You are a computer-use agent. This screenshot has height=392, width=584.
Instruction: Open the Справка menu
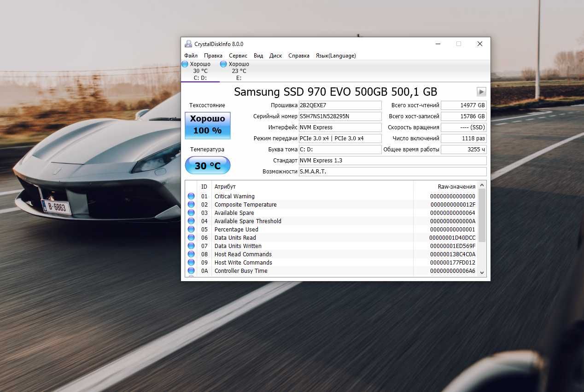click(299, 56)
